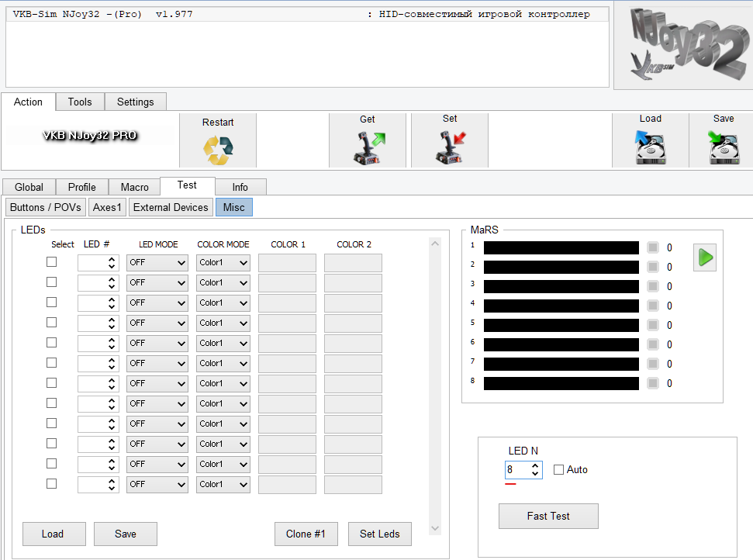The height and width of the screenshot is (560, 753).
Task: Pick second row COLOR 1 swatch
Action: (x=287, y=283)
